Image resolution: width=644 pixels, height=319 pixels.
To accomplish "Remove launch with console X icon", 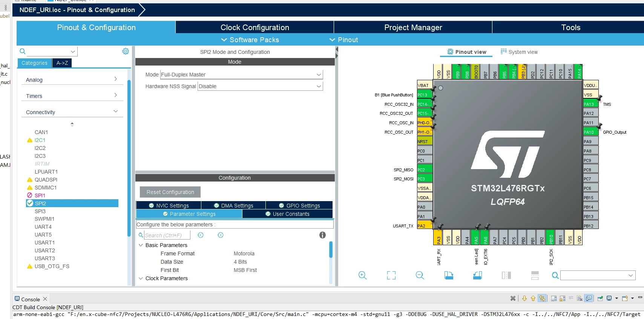I will tap(513, 298).
